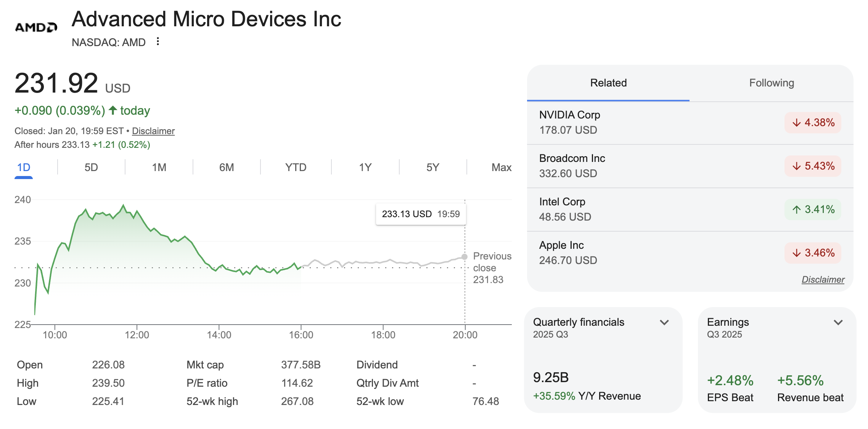Viewport: 868px width, 429px height.
Task: Select the 5D chart range
Action: (x=91, y=167)
